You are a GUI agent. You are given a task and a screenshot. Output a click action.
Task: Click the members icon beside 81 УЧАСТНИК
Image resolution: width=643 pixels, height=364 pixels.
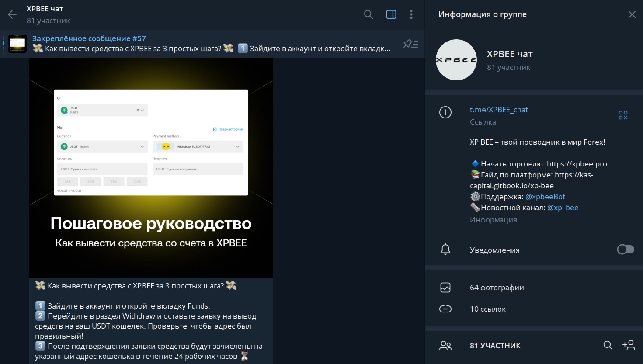(445, 346)
